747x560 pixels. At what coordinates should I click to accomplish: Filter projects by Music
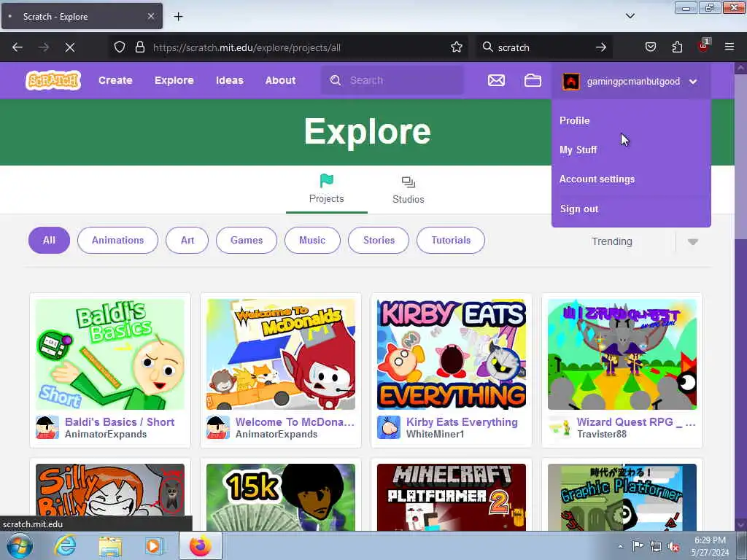[312, 241]
